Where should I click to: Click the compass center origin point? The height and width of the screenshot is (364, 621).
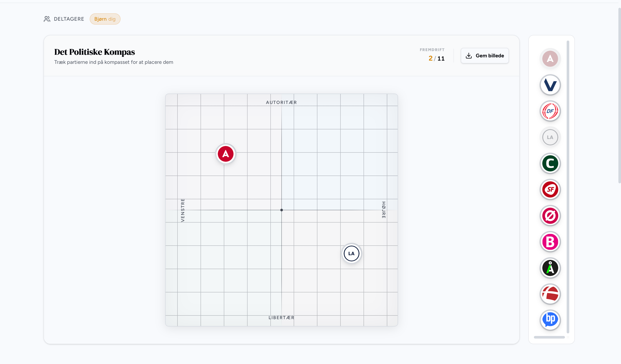point(281,210)
